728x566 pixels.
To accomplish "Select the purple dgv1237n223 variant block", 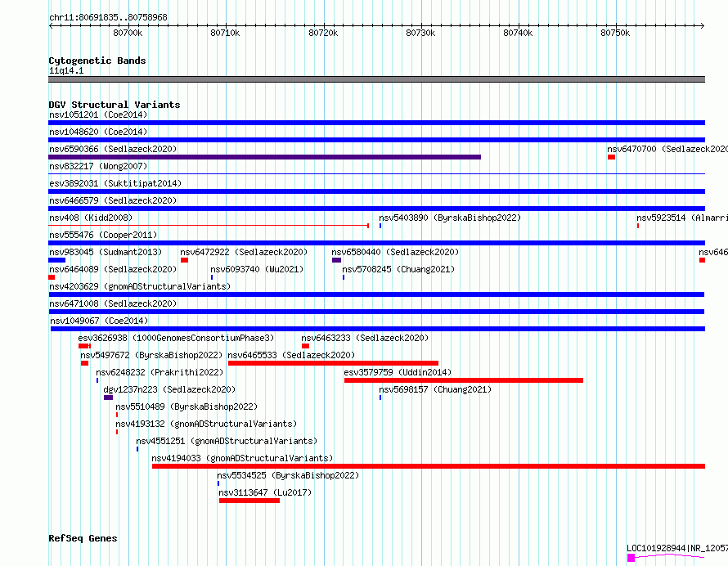I will tap(108, 398).
